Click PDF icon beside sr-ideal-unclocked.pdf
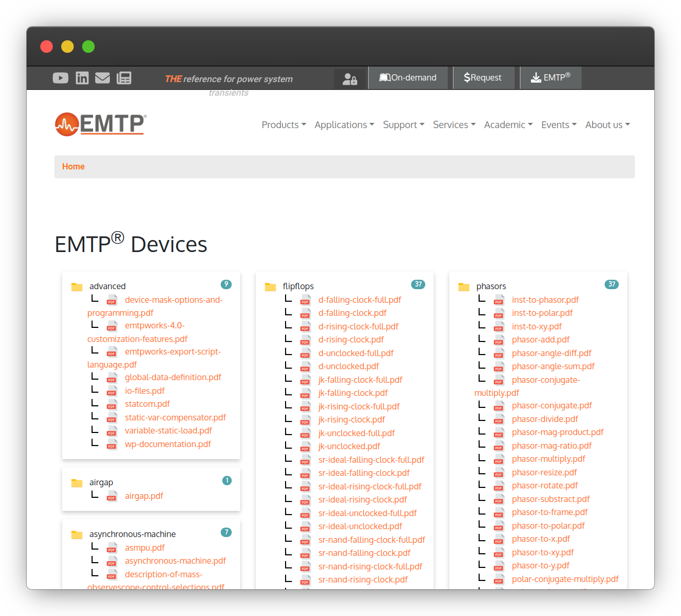The height and width of the screenshot is (616, 681). coord(305,527)
